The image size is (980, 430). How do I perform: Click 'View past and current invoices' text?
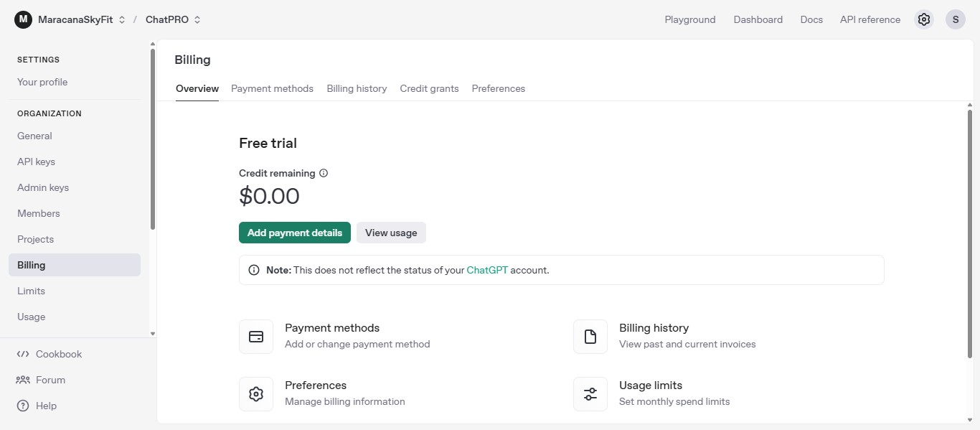(687, 344)
